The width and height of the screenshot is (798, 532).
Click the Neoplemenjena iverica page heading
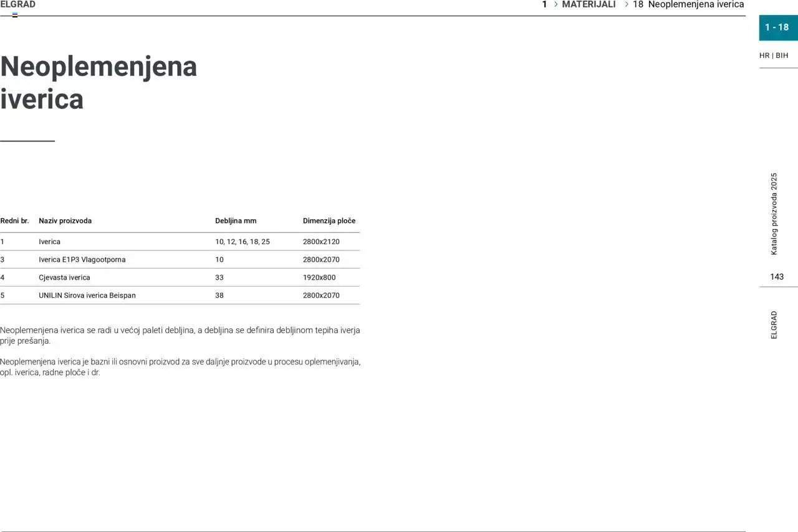[x=99, y=82]
